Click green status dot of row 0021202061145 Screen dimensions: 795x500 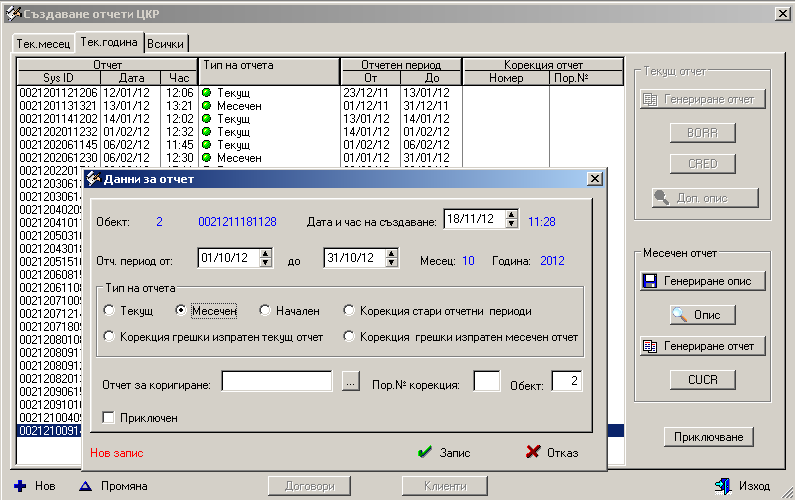[x=206, y=145]
